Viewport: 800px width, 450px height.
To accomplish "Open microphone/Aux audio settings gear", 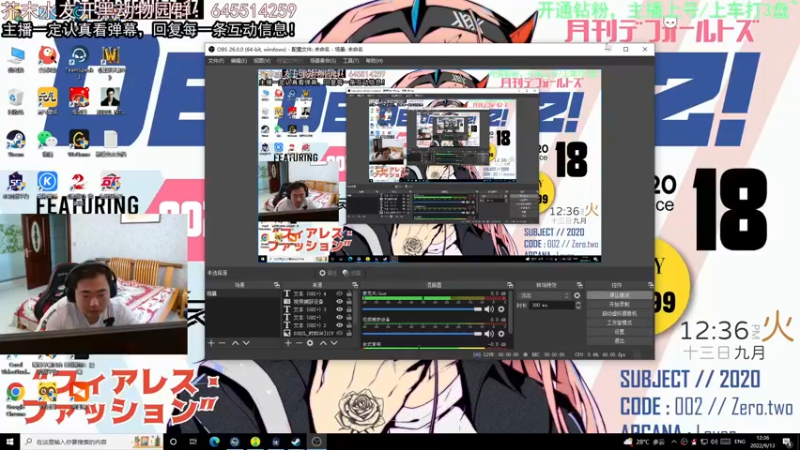I will click(x=502, y=309).
